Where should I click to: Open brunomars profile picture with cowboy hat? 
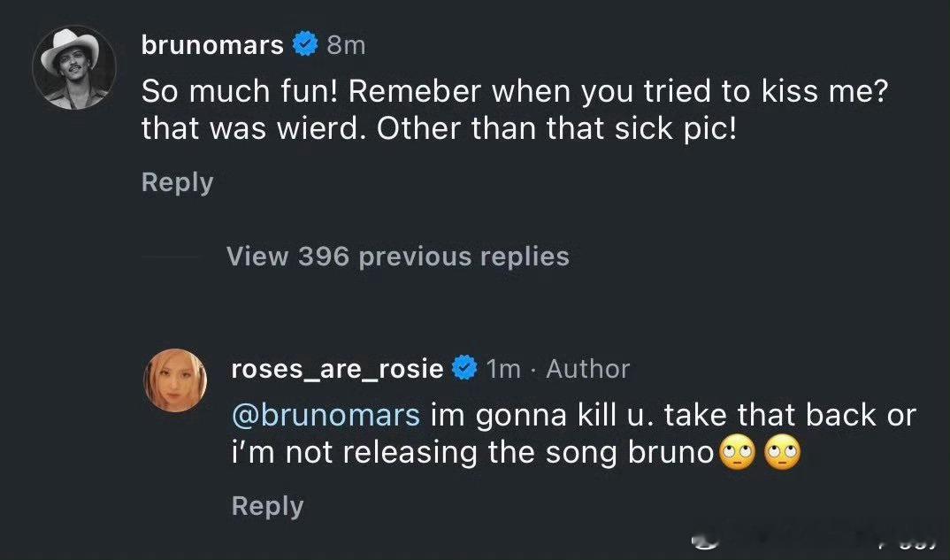pos(74,68)
